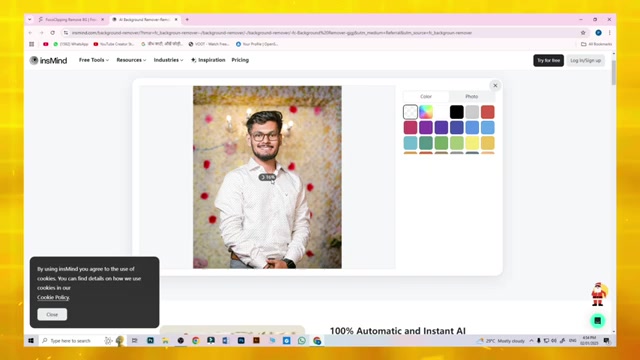
Task: Open the tab search dropdown arrow
Action: [29, 20]
